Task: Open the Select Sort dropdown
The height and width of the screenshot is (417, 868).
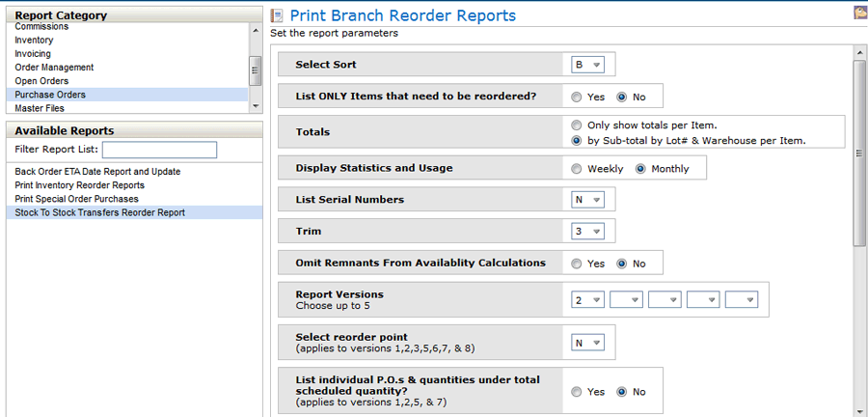Action: point(587,65)
